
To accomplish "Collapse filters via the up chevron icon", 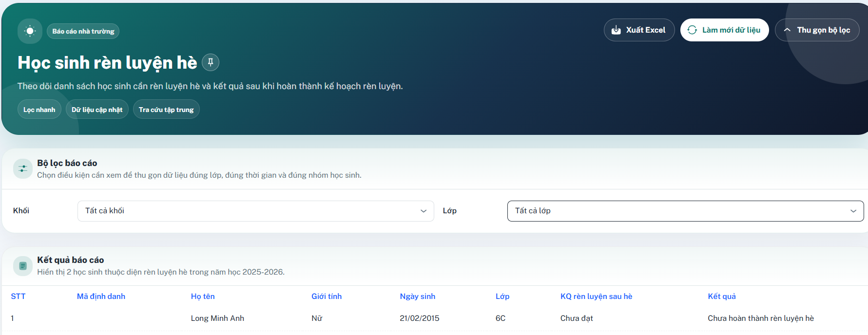I will point(787,30).
